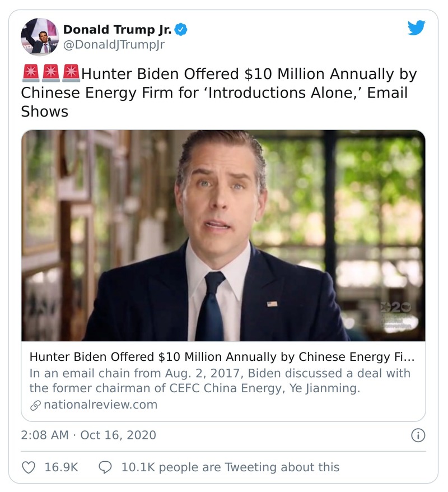Open the tweet author's profile picture

pos(40,36)
